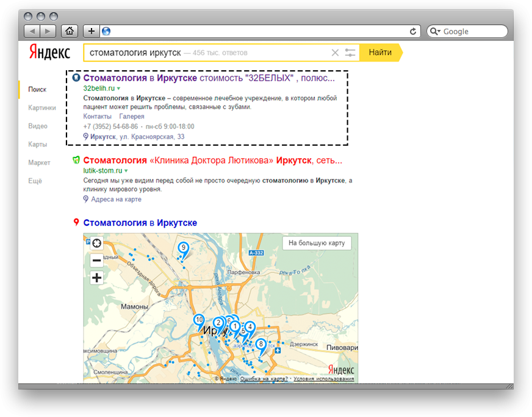Click the 32belih tooth favicon
Viewport: 532px width, 417px height.
pyautogui.click(x=76, y=78)
